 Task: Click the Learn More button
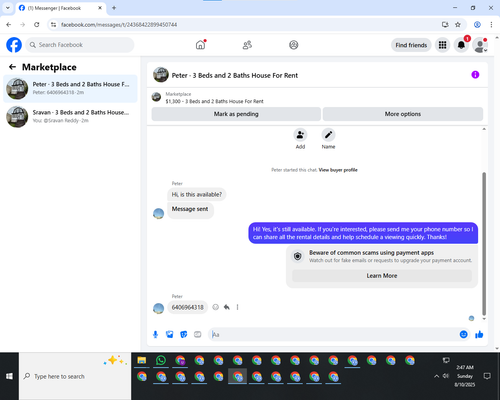[382, 276]
